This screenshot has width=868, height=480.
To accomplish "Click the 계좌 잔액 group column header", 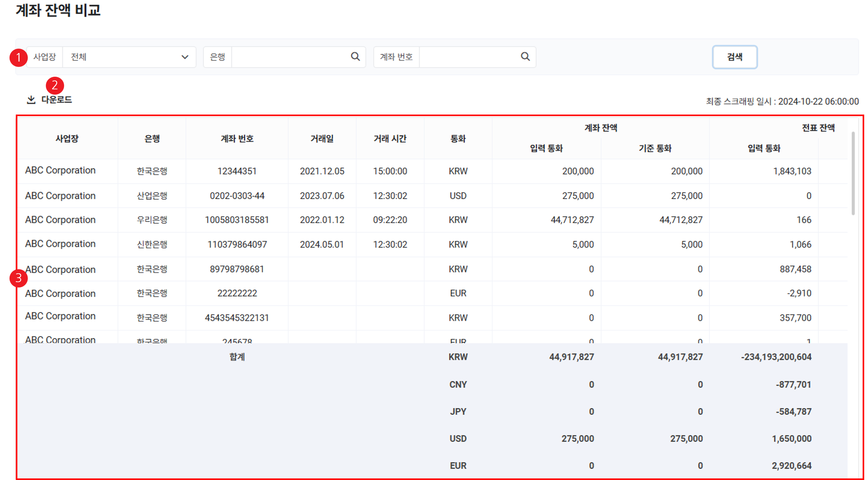I will [x=600, y=127].
